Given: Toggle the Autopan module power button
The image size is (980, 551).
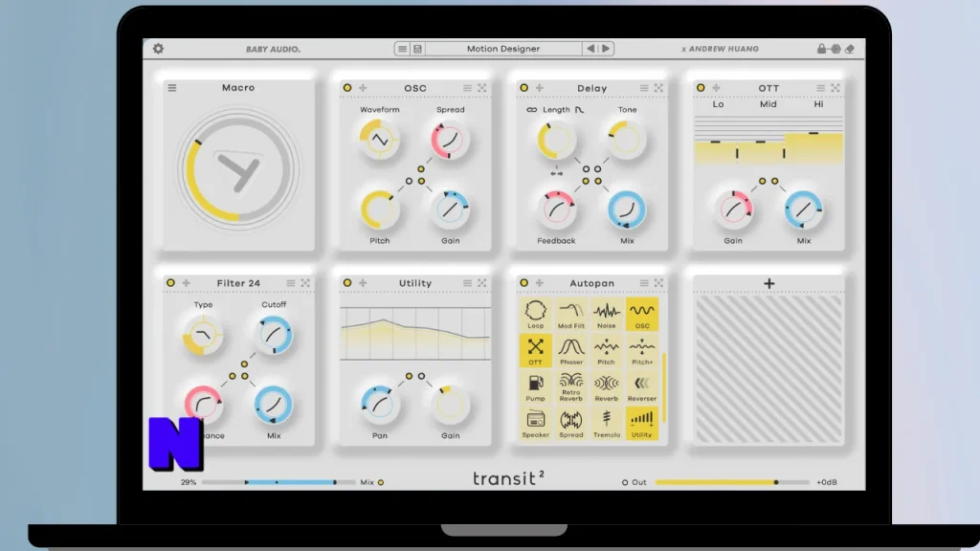Looking at the screenshot, I should pos(523,283).
